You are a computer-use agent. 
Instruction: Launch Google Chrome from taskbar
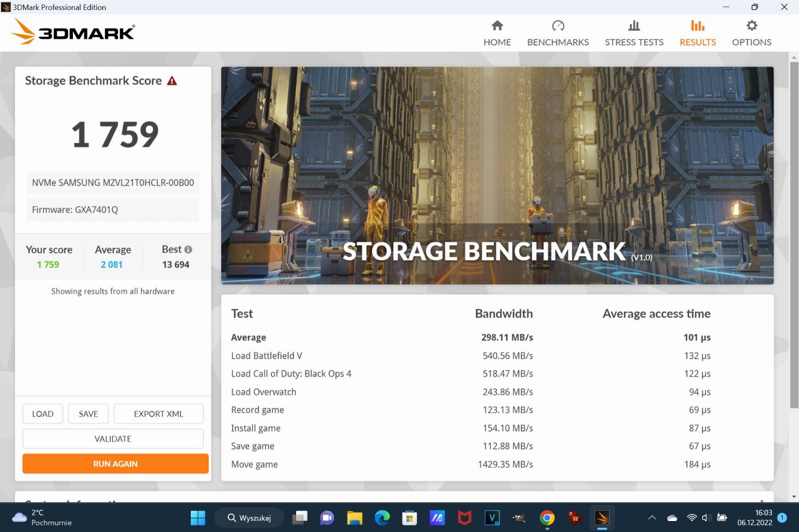pyautogui.click(x=547, y=518)
